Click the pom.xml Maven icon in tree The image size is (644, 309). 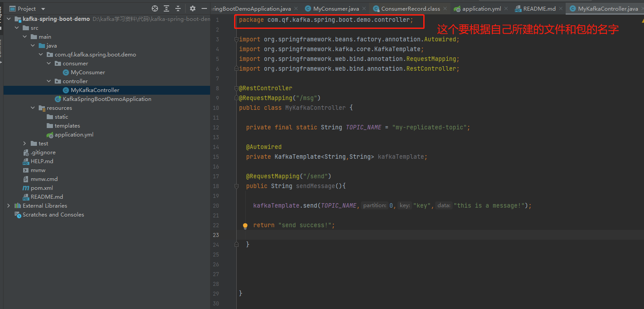pyautogui.click(x=26, y=188)
